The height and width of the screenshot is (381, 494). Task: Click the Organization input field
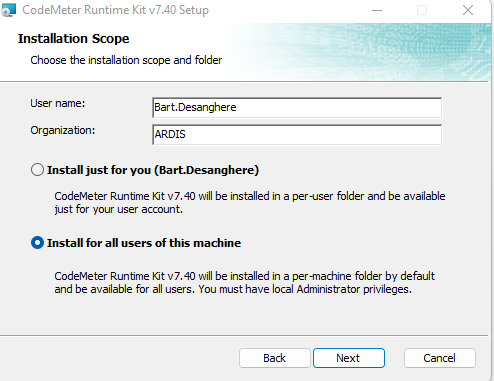[x=297, y=134]
